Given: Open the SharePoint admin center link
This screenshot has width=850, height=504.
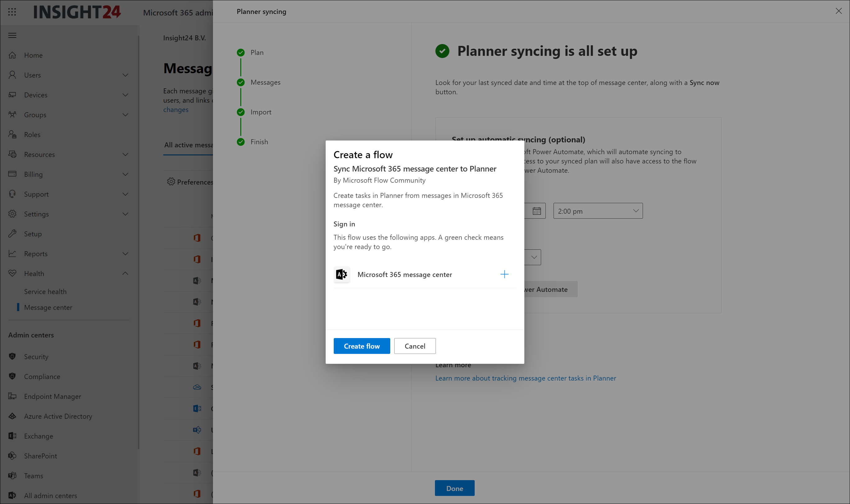Looking at the screenshot, I should point(40,456).
